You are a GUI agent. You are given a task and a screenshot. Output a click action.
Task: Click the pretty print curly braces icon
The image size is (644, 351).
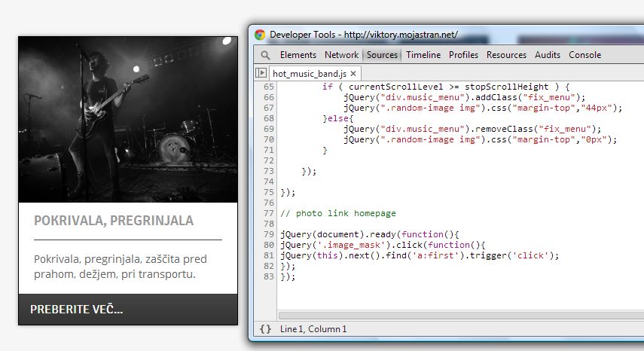(x=266, y=329)
